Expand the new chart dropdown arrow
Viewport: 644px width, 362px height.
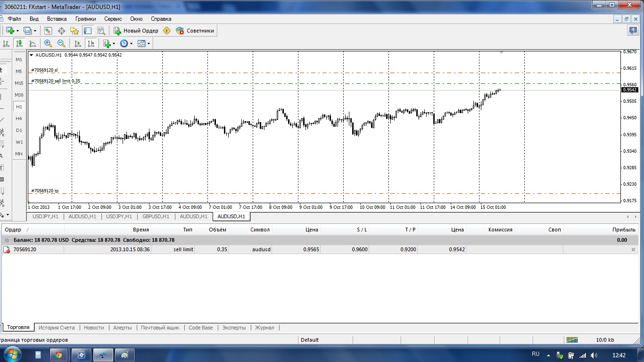[x=18, y=31]
